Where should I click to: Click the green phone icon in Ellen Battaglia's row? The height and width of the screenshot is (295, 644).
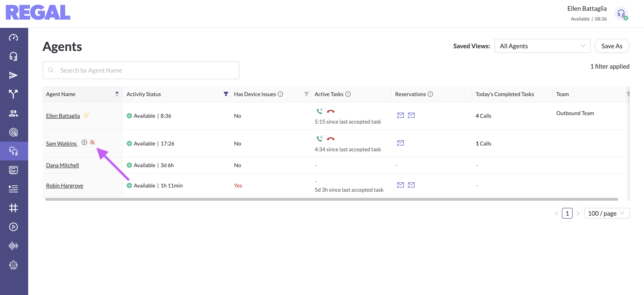320,111
